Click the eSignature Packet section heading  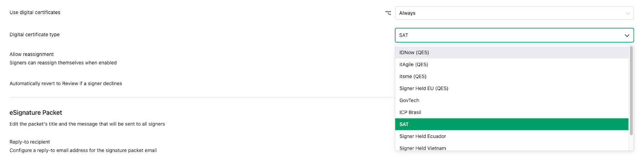[36, 113]
